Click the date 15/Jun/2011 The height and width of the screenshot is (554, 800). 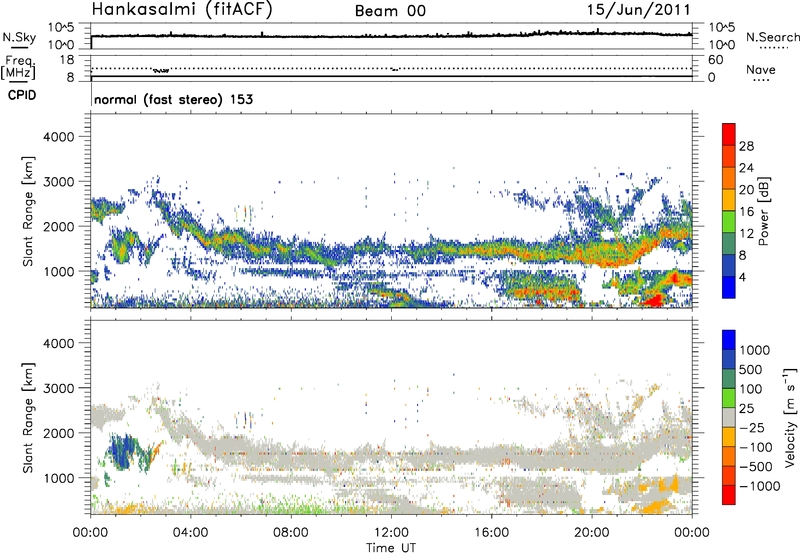point(639,10)
